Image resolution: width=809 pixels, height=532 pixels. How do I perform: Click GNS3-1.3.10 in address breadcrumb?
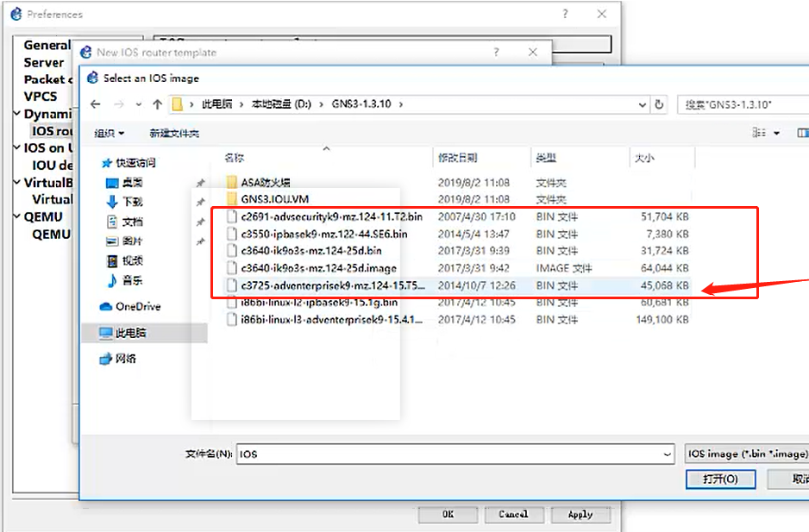361,104
